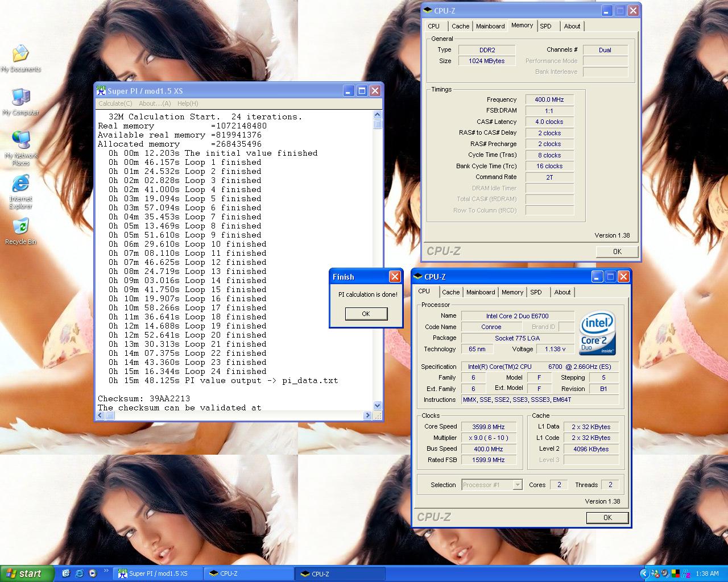Viewport: 728px width, 582px height.
Task: Click Super PI horizontal scrollbar right arrow
Action: point(367,415)
